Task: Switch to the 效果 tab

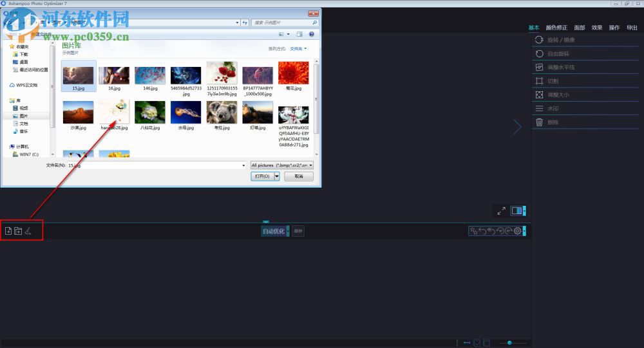Action: coord(597,28)
